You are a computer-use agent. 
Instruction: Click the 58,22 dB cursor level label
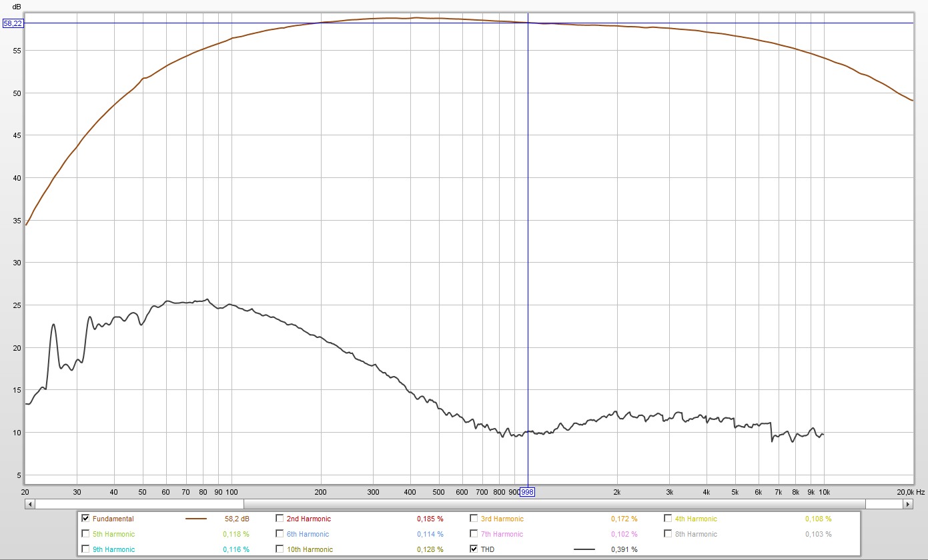tap(13, 23)
